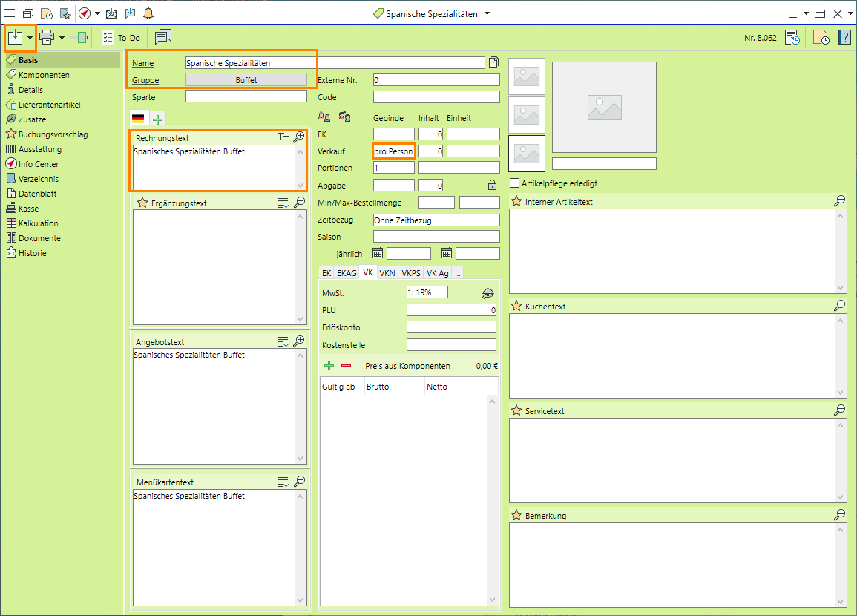Click the help question mark icon
Viewport: 857px width, 616px height.
tap(844, 37)
